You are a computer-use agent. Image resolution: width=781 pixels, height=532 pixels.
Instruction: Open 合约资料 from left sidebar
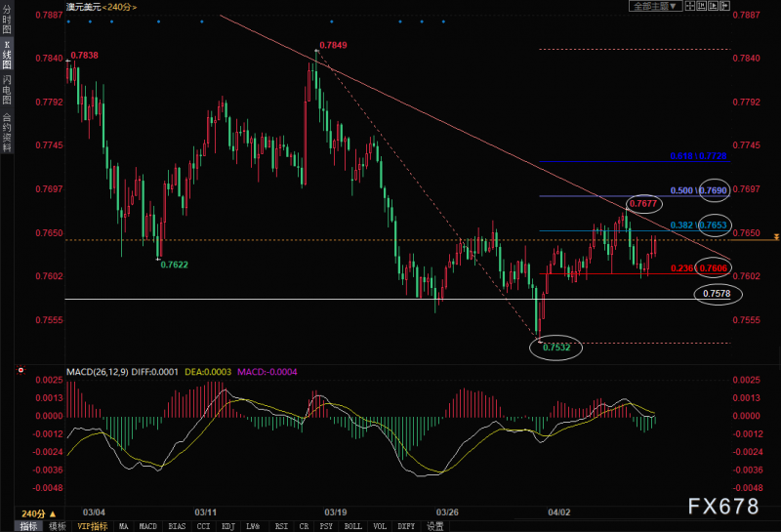[x=7, y=132]
